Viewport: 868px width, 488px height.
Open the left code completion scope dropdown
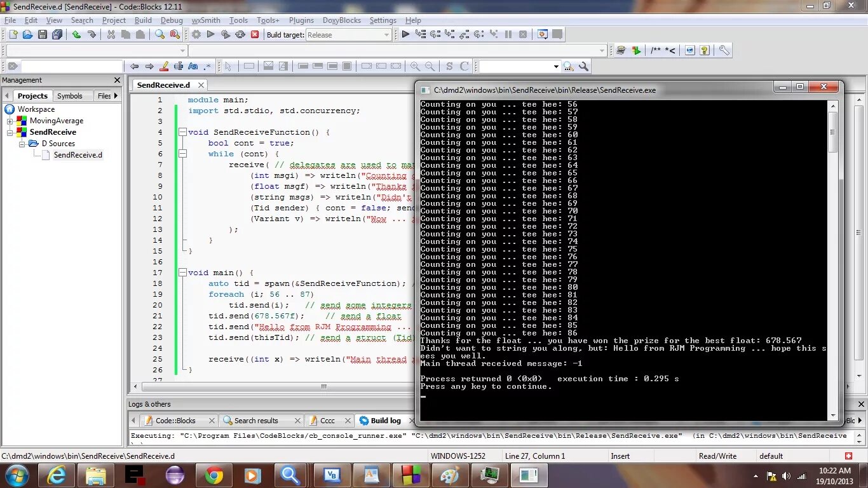click(97, 50)
